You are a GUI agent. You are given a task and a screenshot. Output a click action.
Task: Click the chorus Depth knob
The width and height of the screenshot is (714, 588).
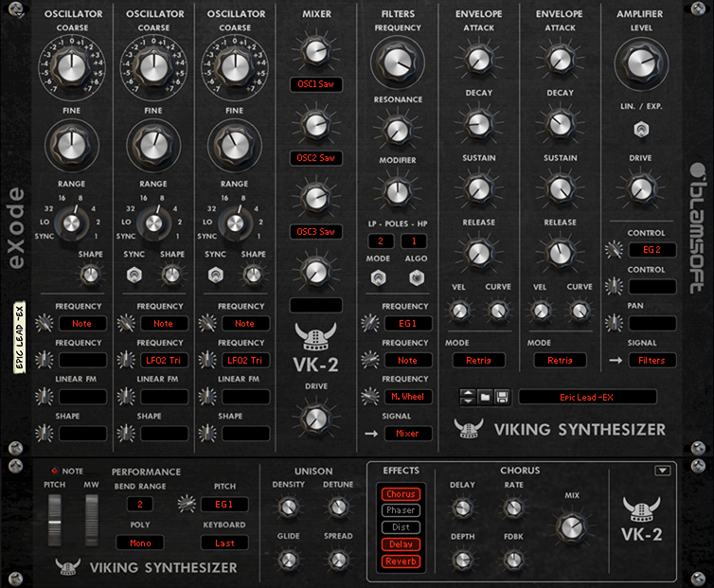tap(462, 560)
